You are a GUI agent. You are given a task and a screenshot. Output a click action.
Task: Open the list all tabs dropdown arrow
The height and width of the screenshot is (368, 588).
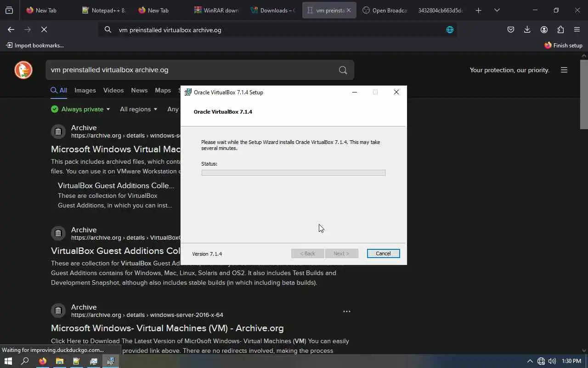[497, 10]
